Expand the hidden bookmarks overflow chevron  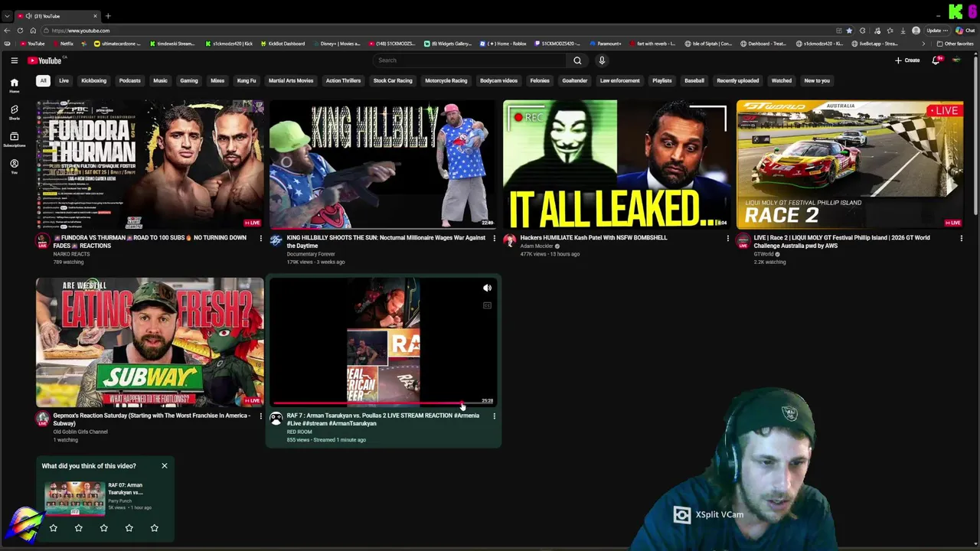coord(923,44)
